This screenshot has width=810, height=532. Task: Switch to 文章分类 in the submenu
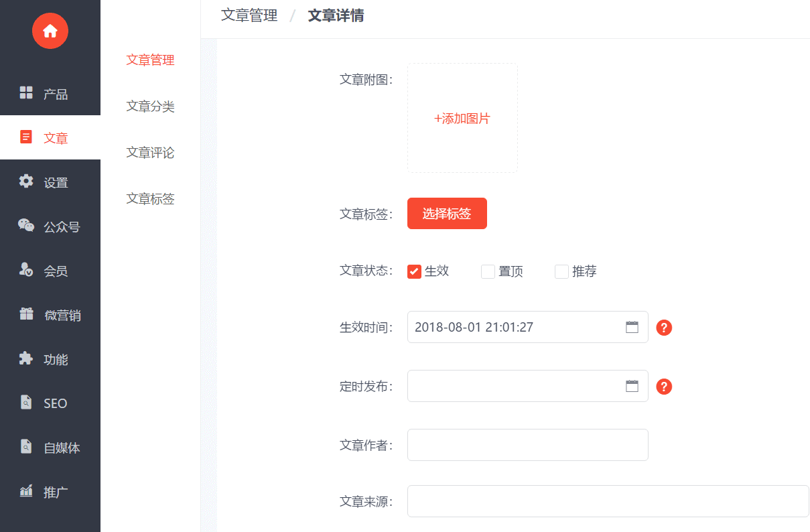click(x=150, y=106)
